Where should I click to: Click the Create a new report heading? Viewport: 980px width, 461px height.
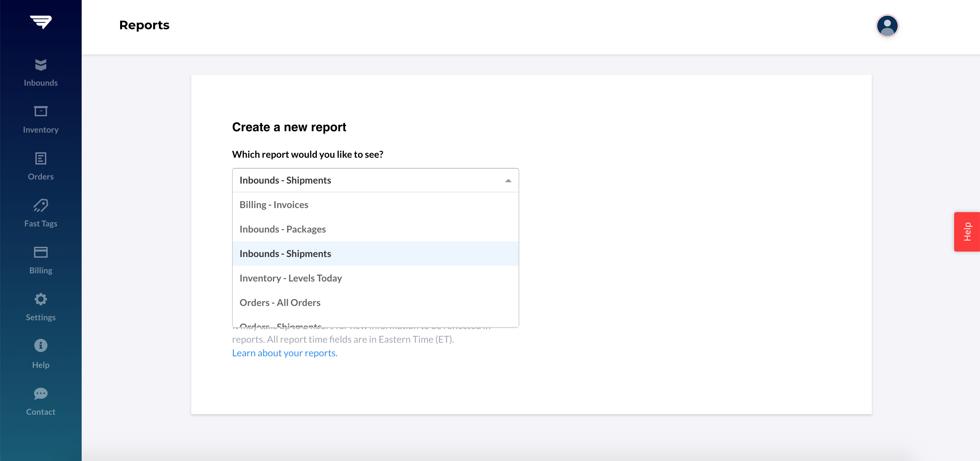tap(289, 127)
